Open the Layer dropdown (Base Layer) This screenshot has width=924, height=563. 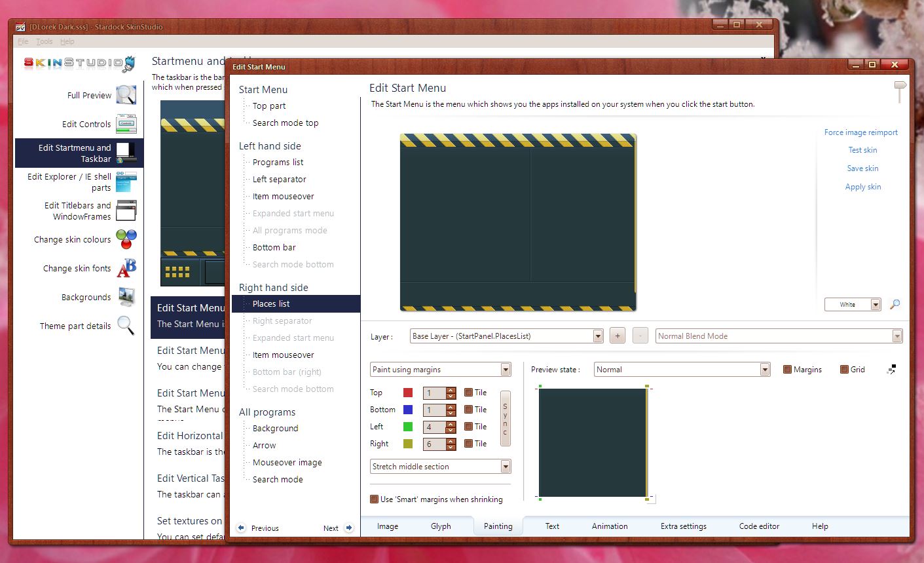pyautogui.click(x=506, y=336)
